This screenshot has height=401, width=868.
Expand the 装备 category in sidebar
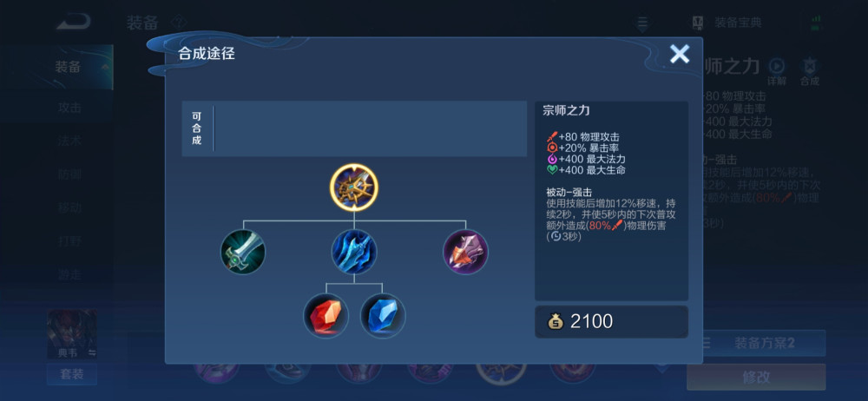(67, 68)
